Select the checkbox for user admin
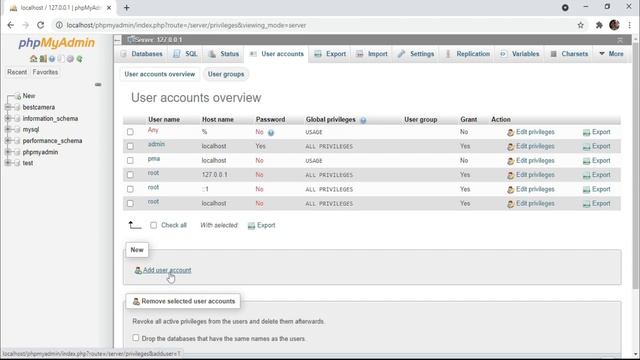 (x=130, y=146)
